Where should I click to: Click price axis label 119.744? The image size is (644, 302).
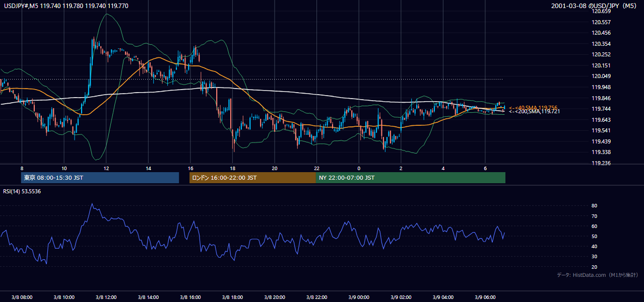point(602,109)
